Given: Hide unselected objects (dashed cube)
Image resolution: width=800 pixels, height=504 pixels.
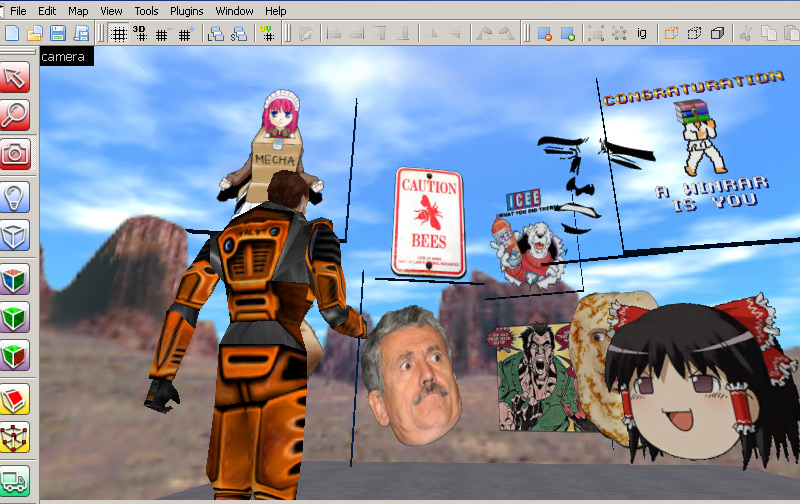Looking at the screenshot, I should (694, 34).
